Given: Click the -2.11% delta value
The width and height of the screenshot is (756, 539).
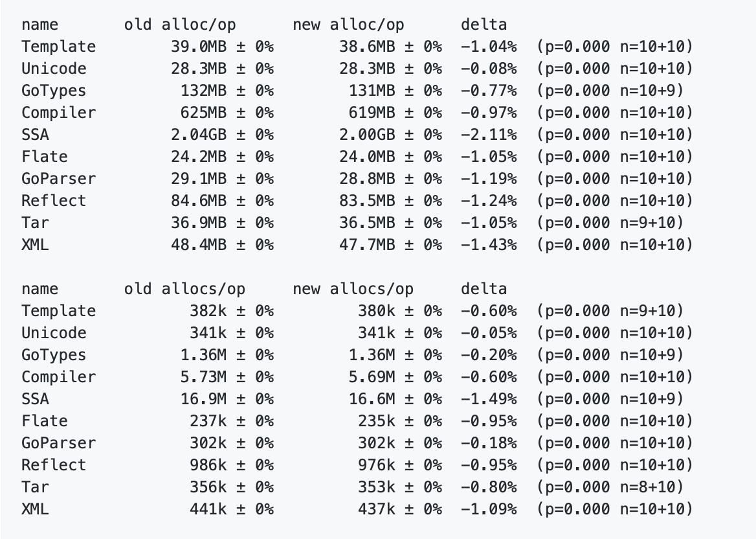Looking at the screenshot, I should coord(489,135).
